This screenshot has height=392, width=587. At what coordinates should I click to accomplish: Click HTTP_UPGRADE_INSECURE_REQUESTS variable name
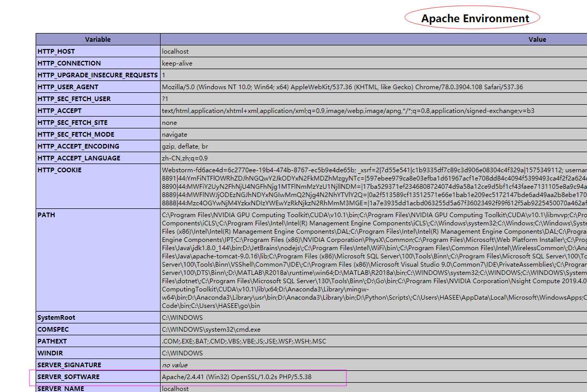tap(98, 75)
